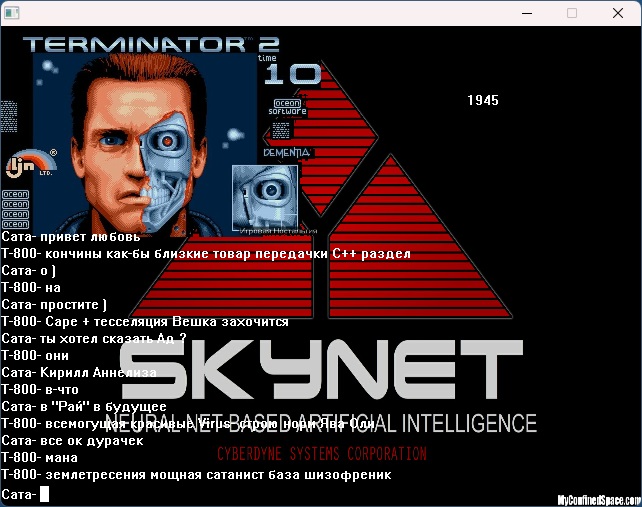Focus the Сата- input prompt cursor
The width and height of the screenshot is (642, 507).
pyautogui.click(x=44, y=494)
